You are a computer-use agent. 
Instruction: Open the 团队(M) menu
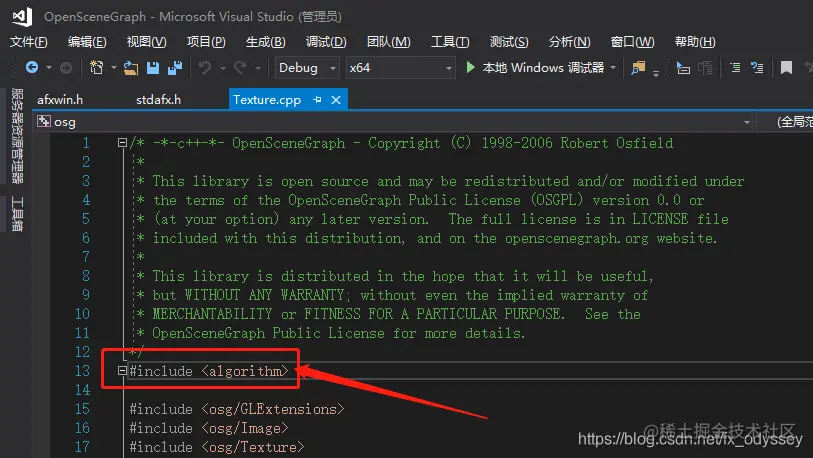point(388,42)
